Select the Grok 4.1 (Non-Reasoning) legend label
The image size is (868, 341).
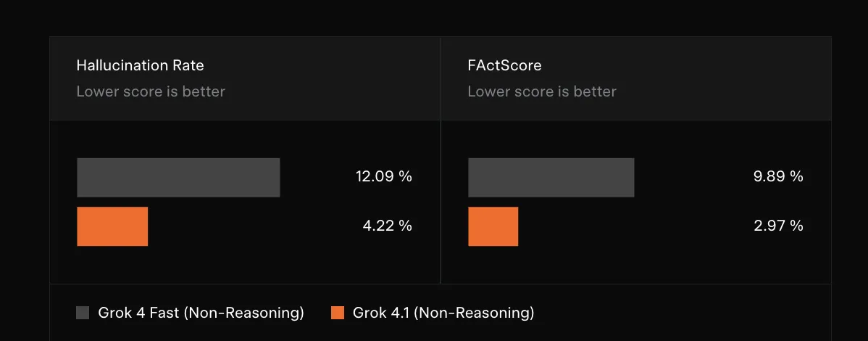(443, 313)
